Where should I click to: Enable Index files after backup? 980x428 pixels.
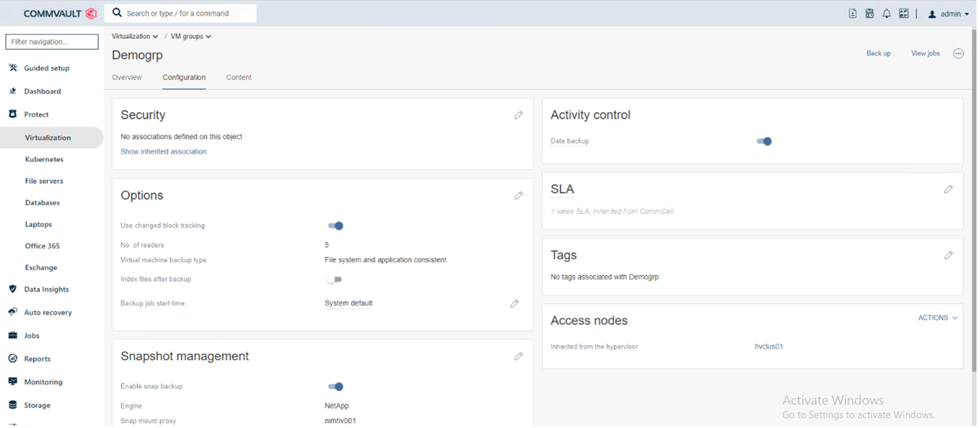pyautogui.click(x=334, y=279)
